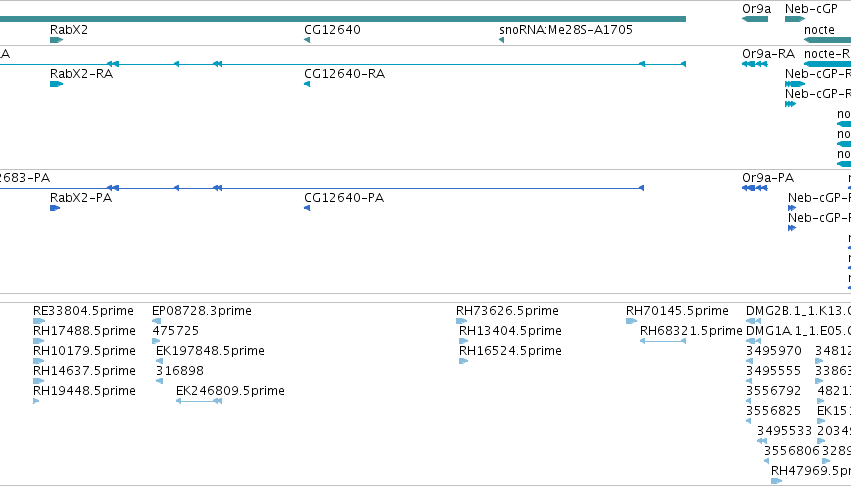Select the RabX2-RA transcript label

click(81, 74)
